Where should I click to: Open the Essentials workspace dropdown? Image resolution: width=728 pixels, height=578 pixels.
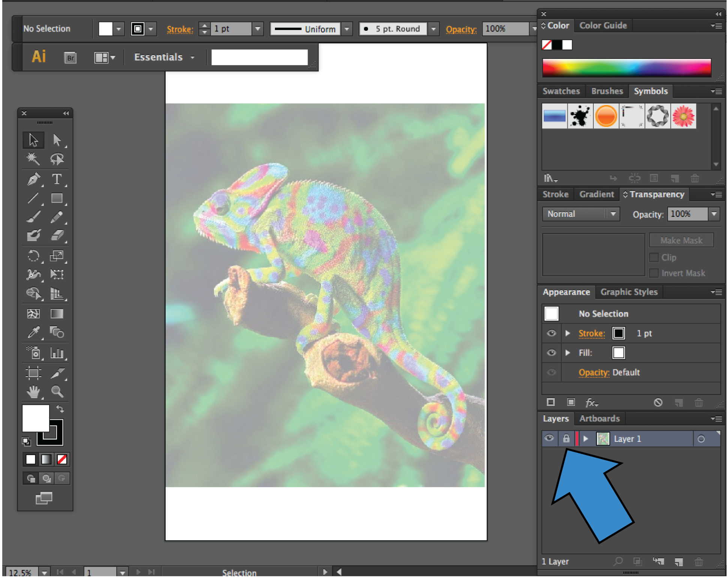point(164,57)
